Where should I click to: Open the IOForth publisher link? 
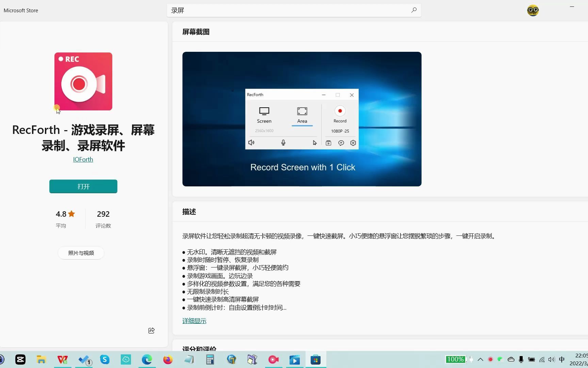point(83,159)
